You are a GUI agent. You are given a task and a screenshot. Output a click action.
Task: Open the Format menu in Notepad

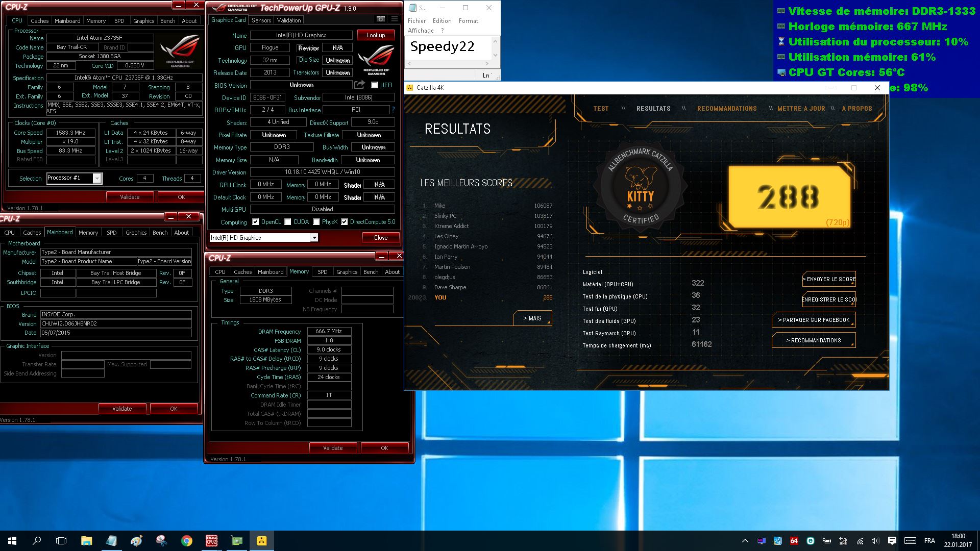tap(469, 21)
